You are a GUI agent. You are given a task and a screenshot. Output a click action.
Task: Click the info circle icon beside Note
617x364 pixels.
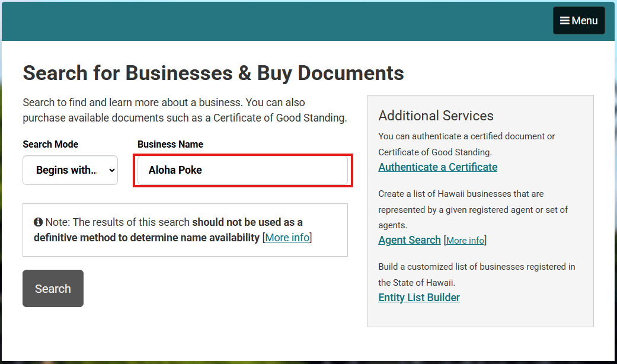[39, 222]
